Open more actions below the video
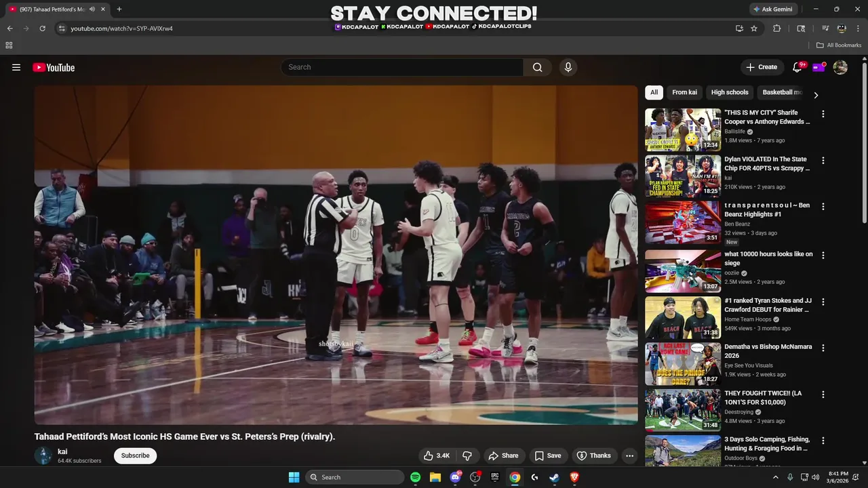Screen dimensions: 868x488 coord(629,455)
